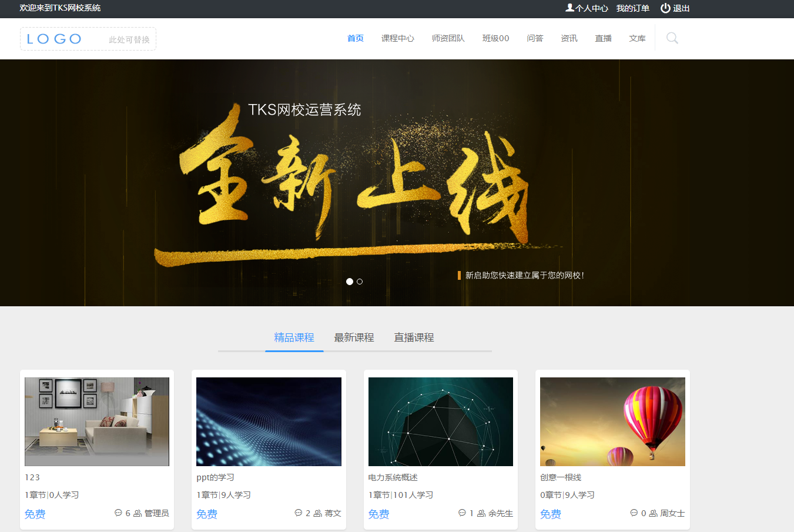Click the 此处可替换 text in logo

click(129, 40)
